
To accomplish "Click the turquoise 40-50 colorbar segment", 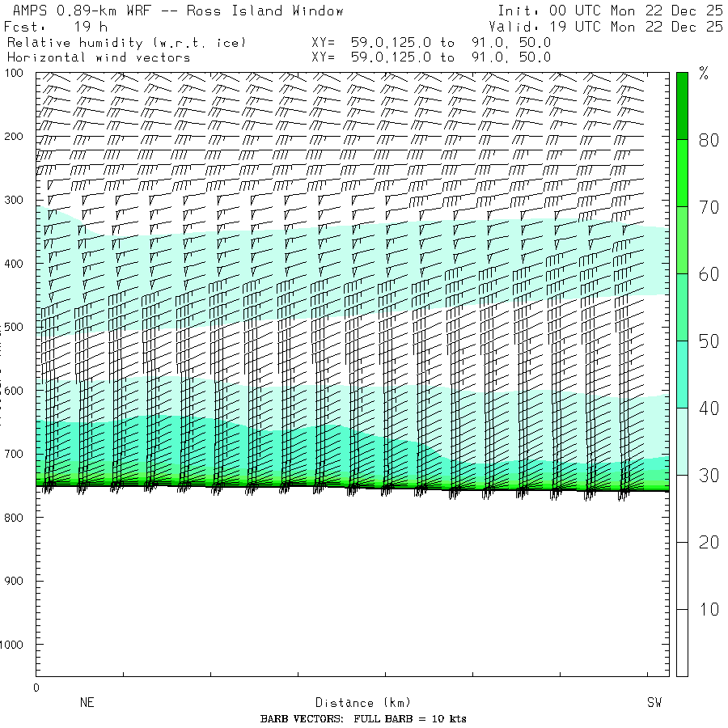I will 682,375.
